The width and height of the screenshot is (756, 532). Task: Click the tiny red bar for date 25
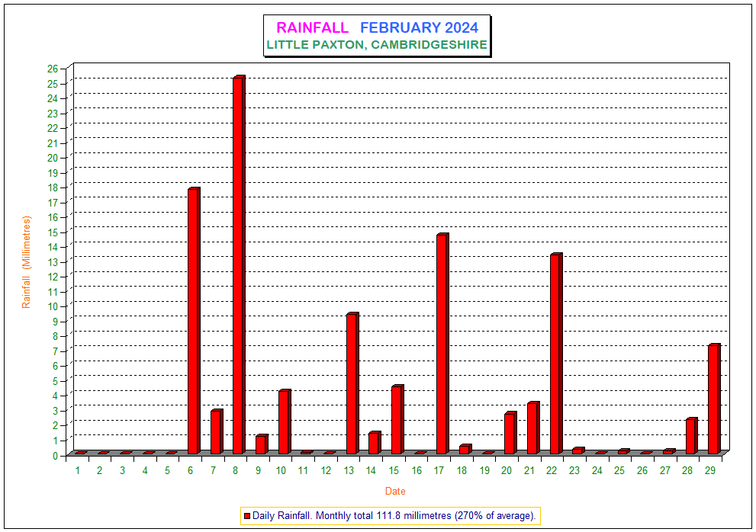623,451
